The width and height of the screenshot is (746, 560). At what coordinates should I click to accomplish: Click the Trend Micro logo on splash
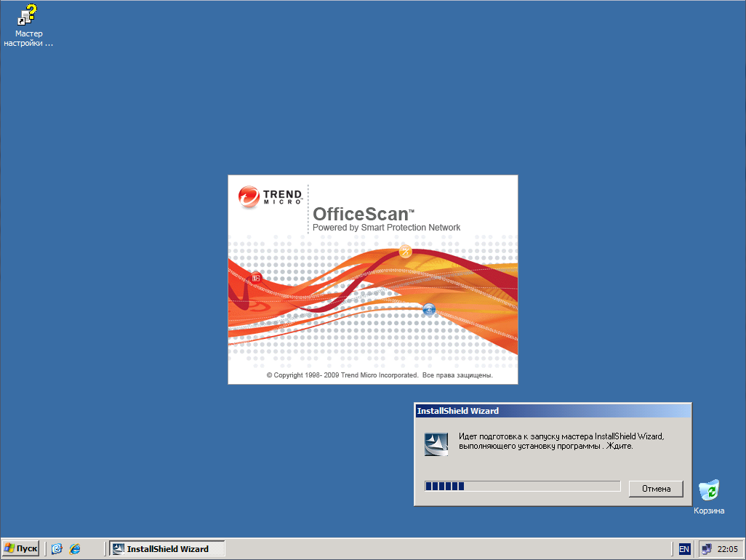[x=270, y=196]
